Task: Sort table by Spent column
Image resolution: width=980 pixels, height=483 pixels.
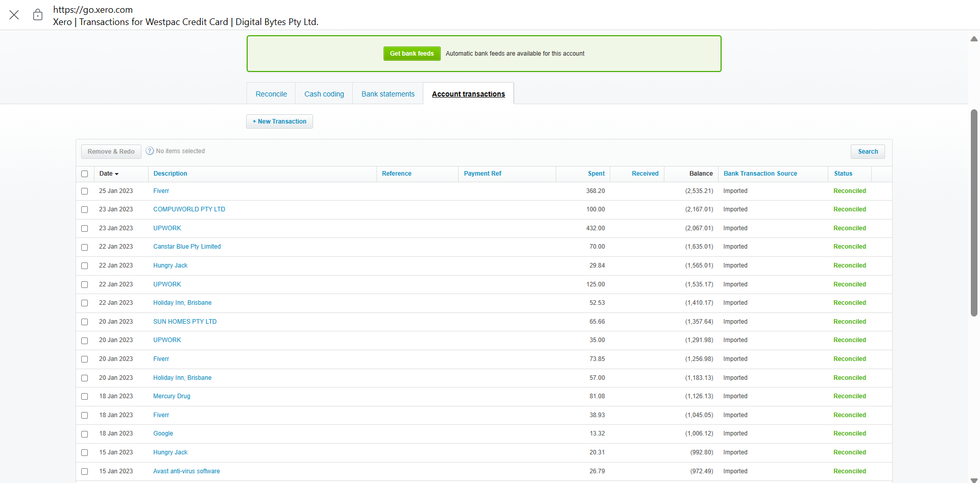Action: (x=596, y=174)
